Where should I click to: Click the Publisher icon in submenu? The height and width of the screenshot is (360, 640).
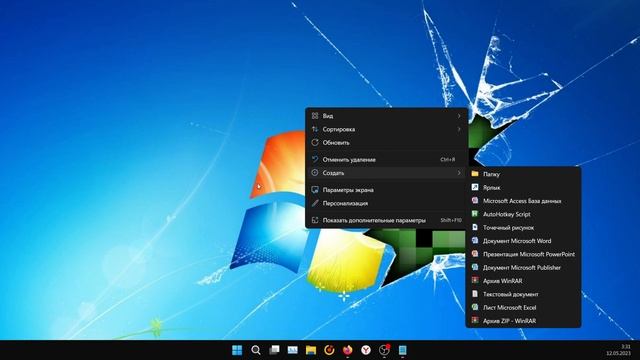click(x=475, y=267)
